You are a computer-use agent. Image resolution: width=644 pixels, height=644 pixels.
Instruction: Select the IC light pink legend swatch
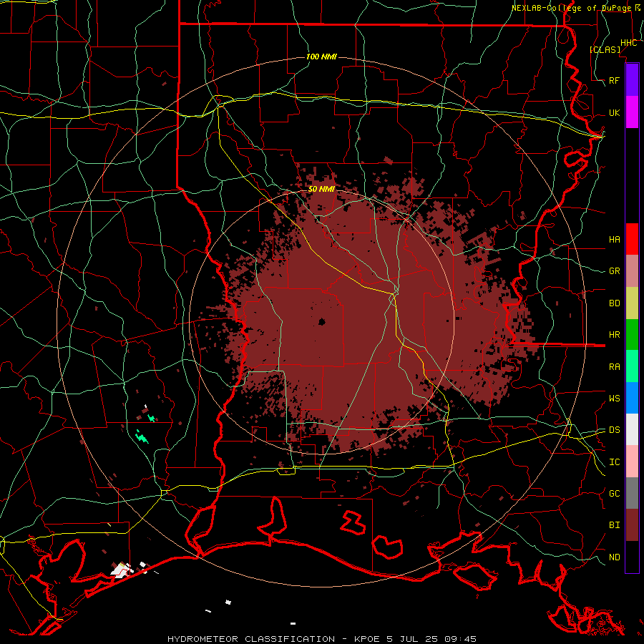(632, 462)
